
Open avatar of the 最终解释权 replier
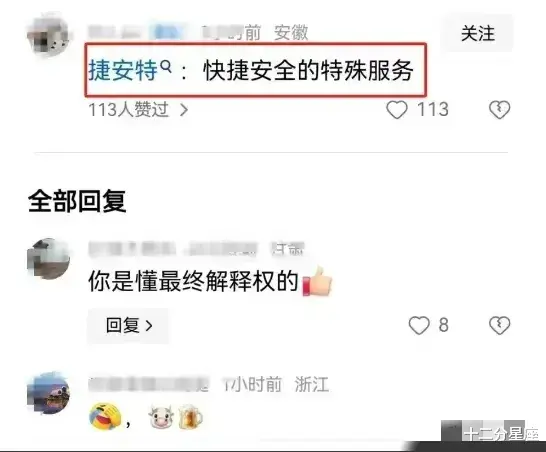pyautogui.click(x=48, y=258)
